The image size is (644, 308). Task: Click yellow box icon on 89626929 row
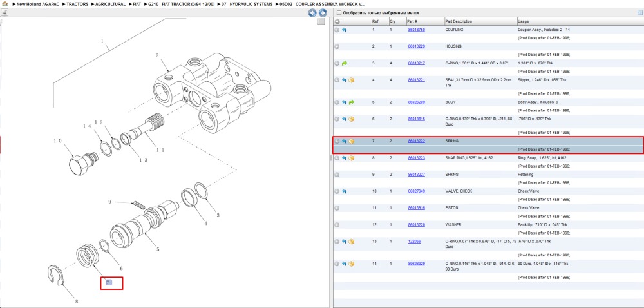point(352,264)
